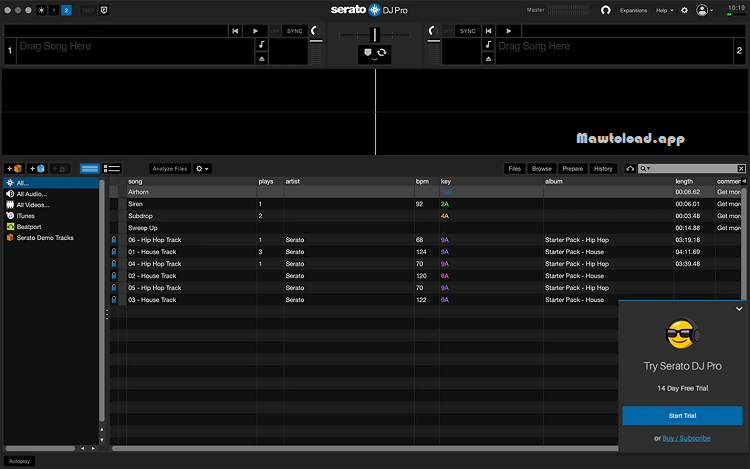Click deck 2 gain knob
This screenshot has width=750, height=469.
pos(433,31)
